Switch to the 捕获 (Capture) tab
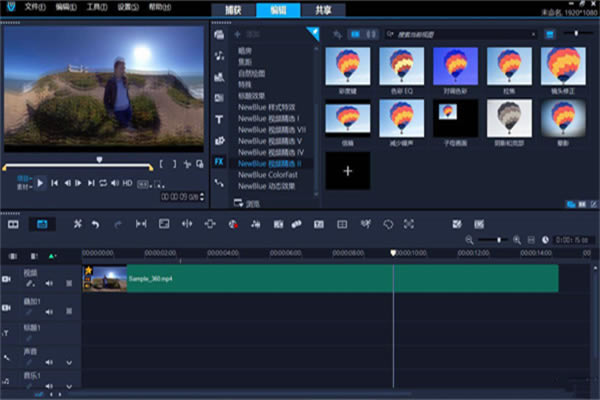 point(234,9)
